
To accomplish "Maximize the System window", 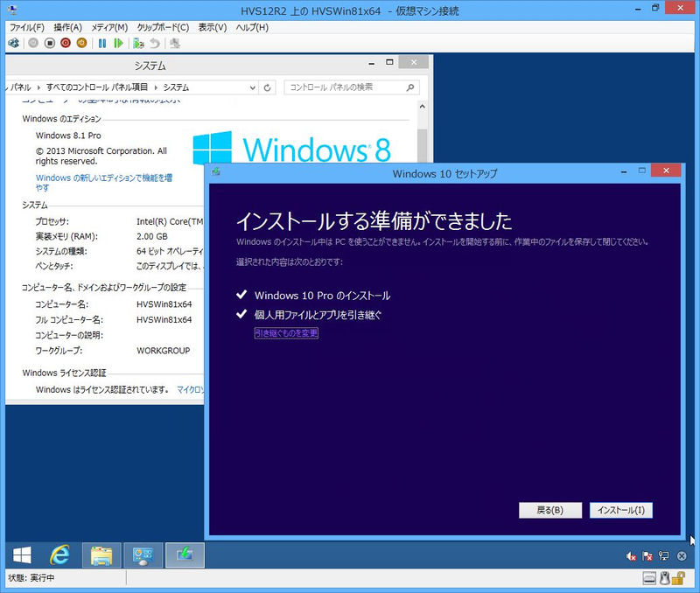I will [x=389, y=62].
